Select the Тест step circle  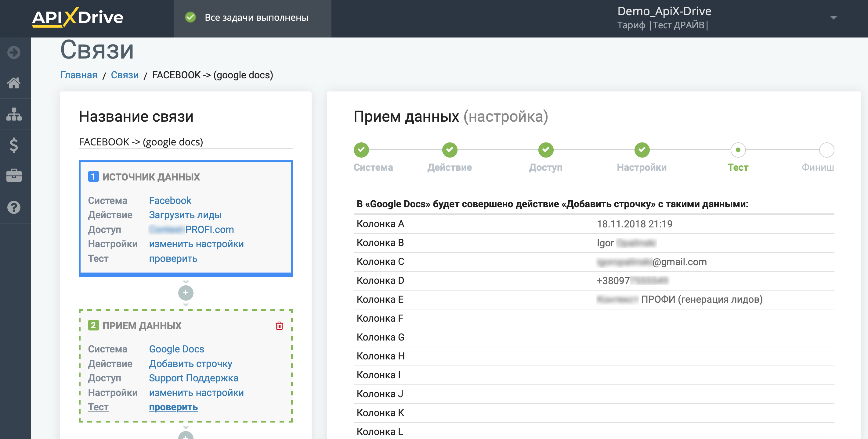pos(738,150)
